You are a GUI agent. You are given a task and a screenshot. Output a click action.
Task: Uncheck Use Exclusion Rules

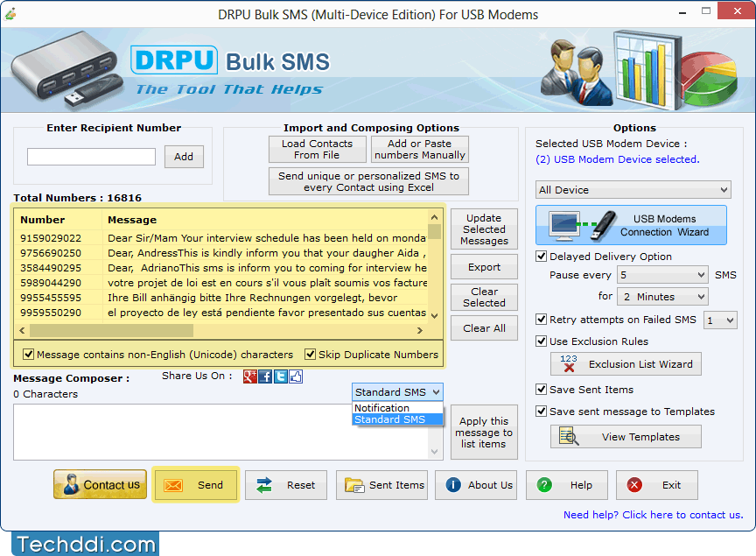[x=541, y=341]
